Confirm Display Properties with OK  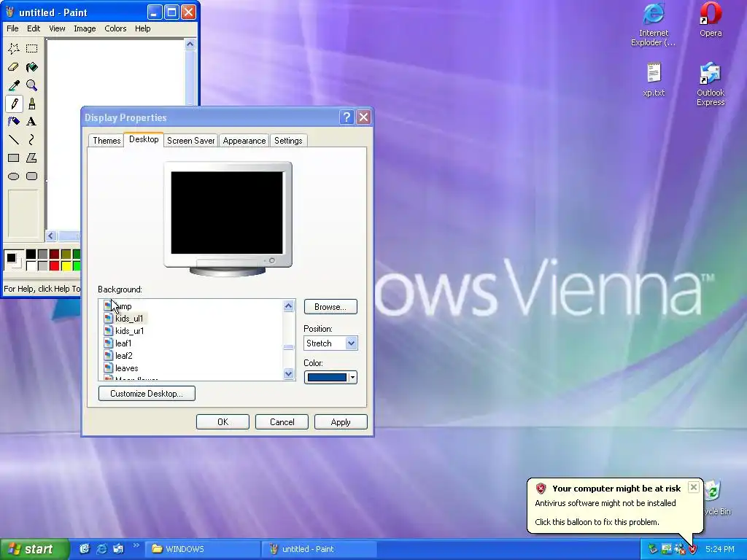tap(222, 422)
